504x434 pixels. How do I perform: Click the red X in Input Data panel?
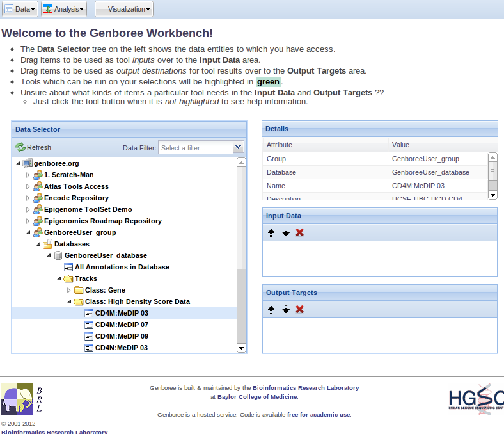[299, 232]
